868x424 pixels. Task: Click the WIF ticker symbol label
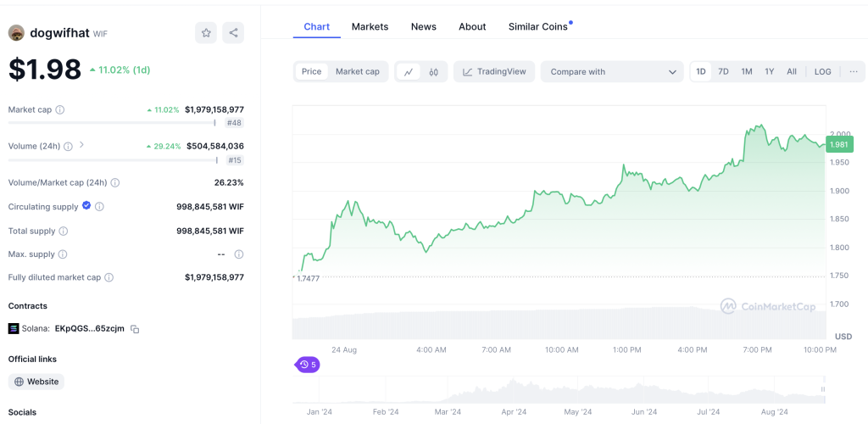pyautogui.click(x=100, y=34)
